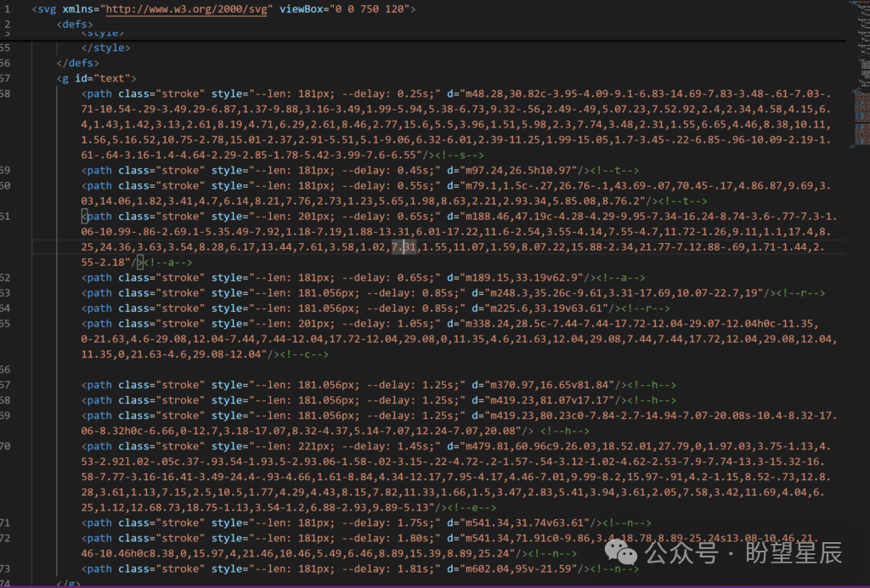
Task: Place cursor on g id="text" line
Action: [96, 78]
